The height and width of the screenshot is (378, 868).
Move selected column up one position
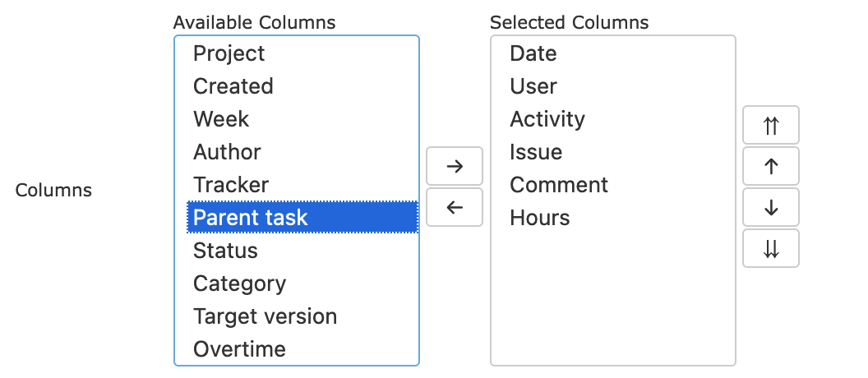pyautogui.click(x=770, y=166)
